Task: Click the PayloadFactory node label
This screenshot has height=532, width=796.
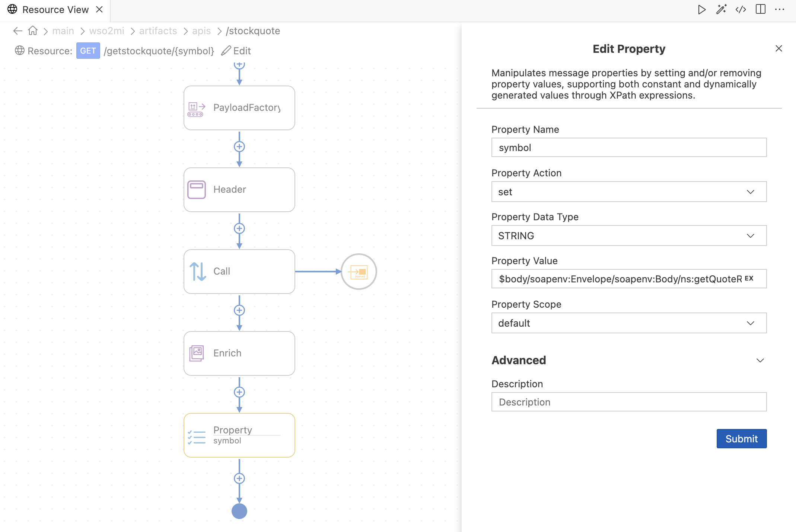Action: (247, 108)
